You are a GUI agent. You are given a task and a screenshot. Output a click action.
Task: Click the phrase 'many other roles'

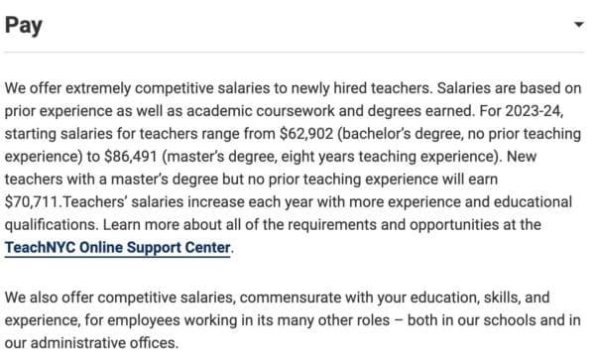[x=333, y=320]
